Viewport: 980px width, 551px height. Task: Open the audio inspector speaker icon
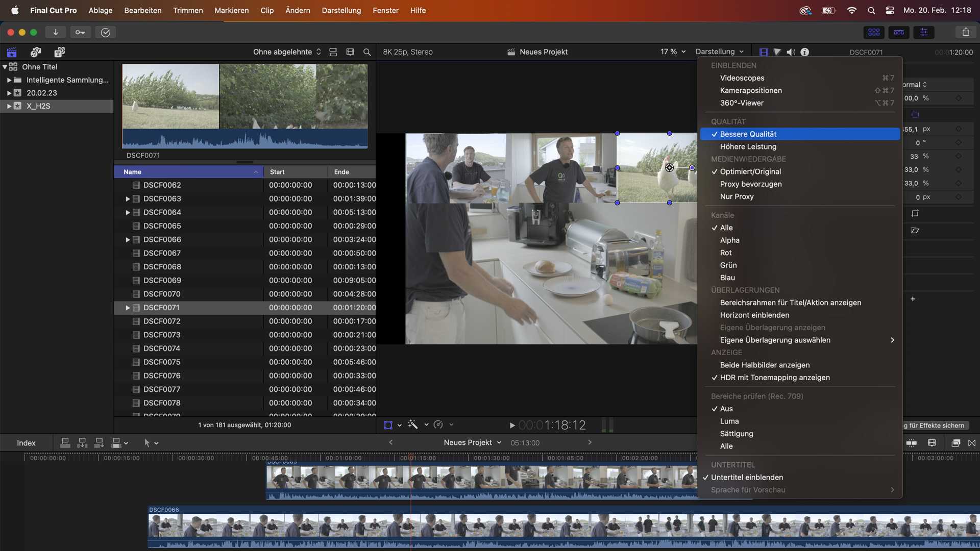791,52
